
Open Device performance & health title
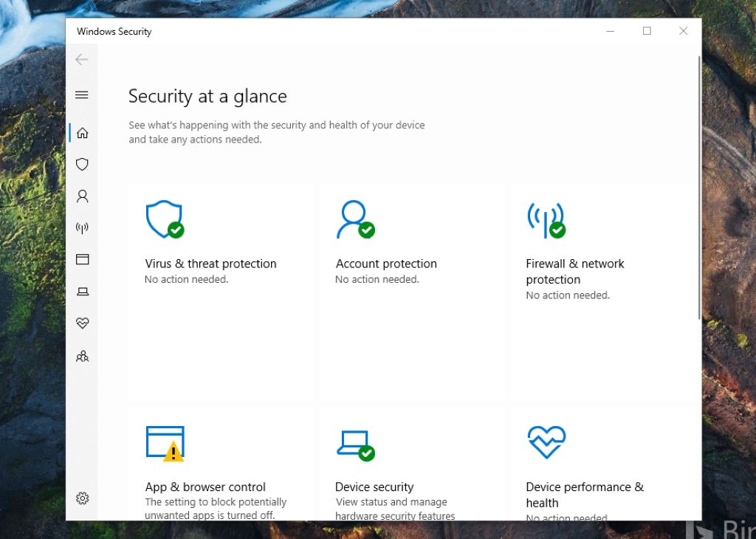[x=585, y=495]
